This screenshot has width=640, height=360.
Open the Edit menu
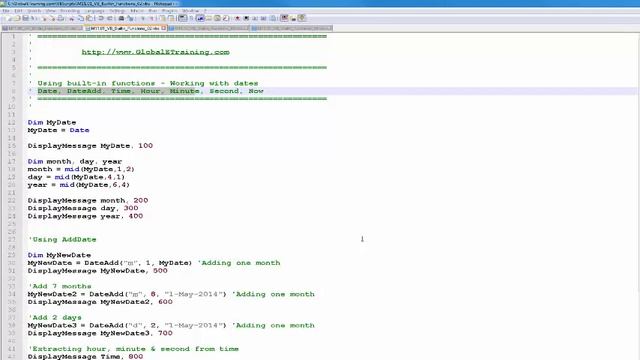point(18,11)
